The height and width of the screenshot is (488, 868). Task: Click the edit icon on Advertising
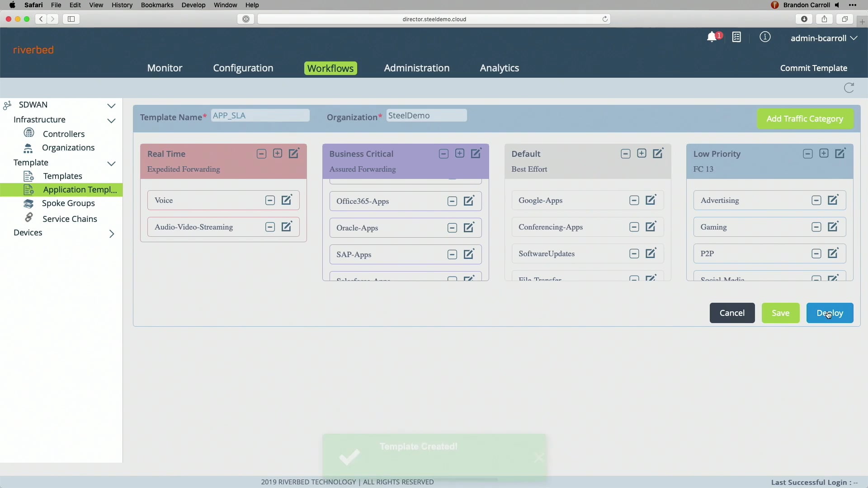click(833, 200)
